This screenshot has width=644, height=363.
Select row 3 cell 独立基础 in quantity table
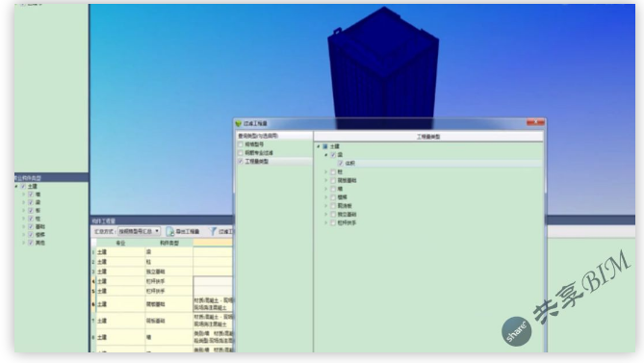[169, 272]
